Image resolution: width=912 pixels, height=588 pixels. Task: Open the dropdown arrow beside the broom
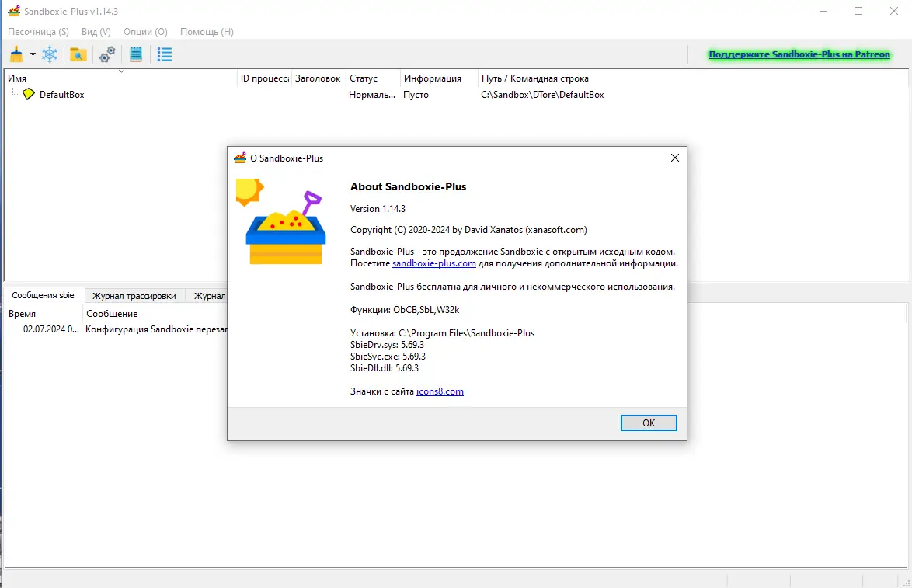coord(33,54)
